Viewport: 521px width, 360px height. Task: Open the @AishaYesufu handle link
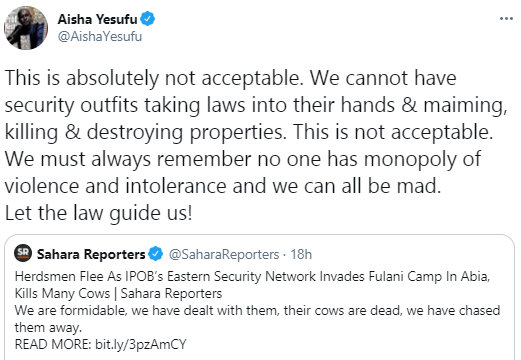click(100, 36)
